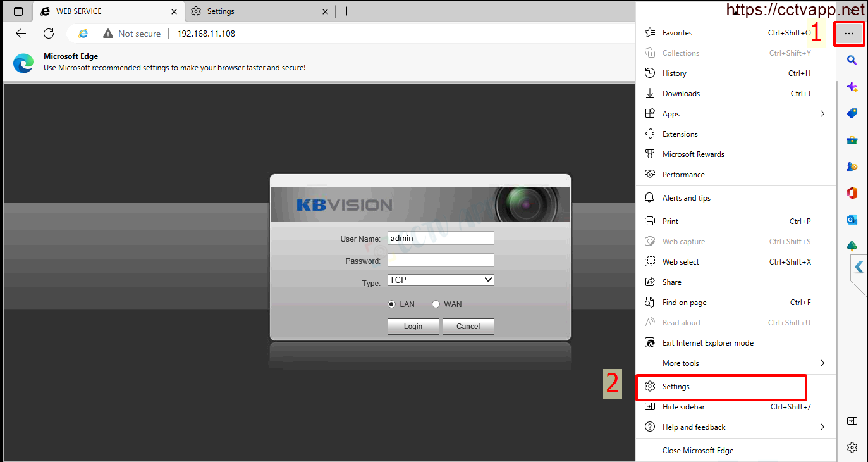Image resolution: width=868 pixels, height=462 pixels.
Task: Click the browser back arrow
Action: point(21,34)
